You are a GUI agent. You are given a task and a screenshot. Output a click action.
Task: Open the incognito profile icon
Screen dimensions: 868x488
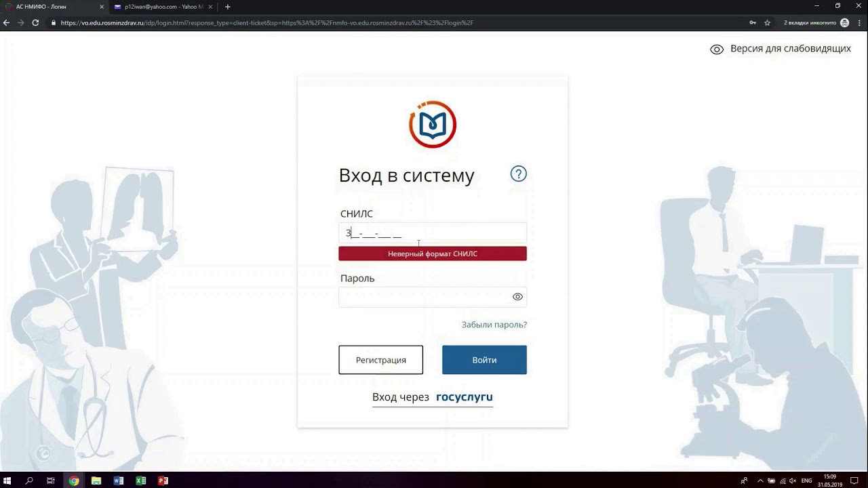(844, 22)
